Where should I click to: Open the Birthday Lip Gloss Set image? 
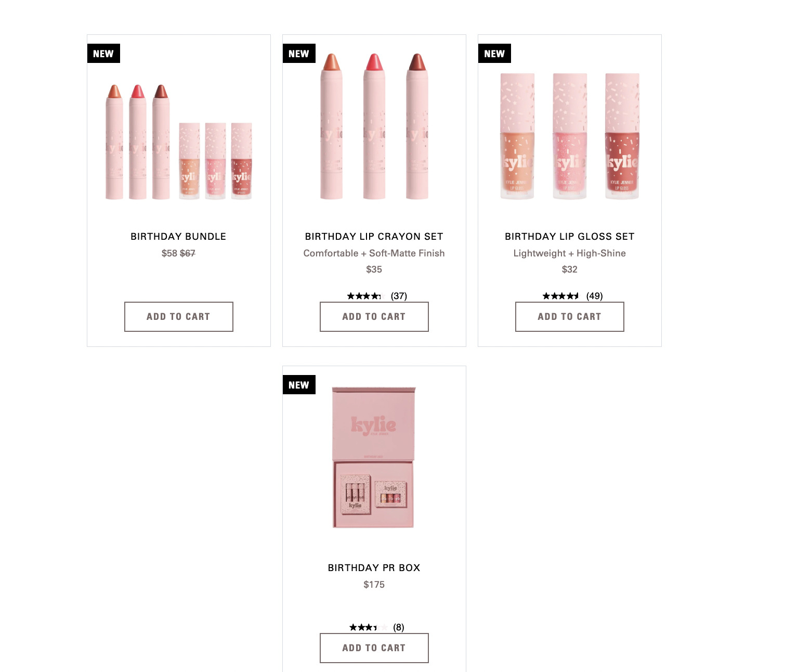pyautogui.click(x=569, y=136)
